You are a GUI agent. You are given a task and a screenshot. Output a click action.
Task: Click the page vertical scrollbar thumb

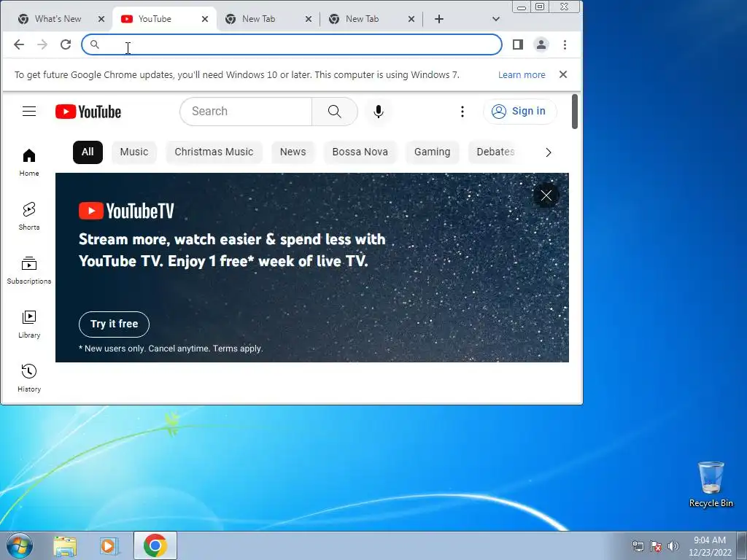(575, 112)
